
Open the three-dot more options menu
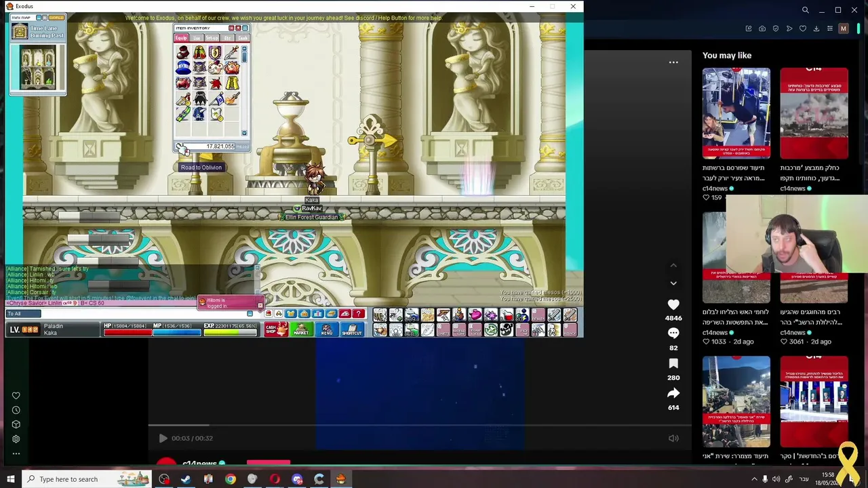pyautogui.click(x=673, y=62)
